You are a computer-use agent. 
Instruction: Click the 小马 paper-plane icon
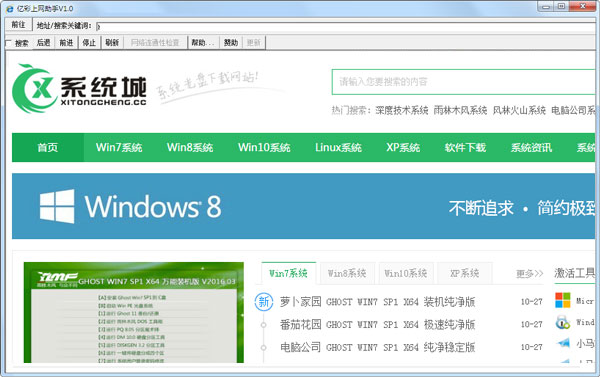563,343
